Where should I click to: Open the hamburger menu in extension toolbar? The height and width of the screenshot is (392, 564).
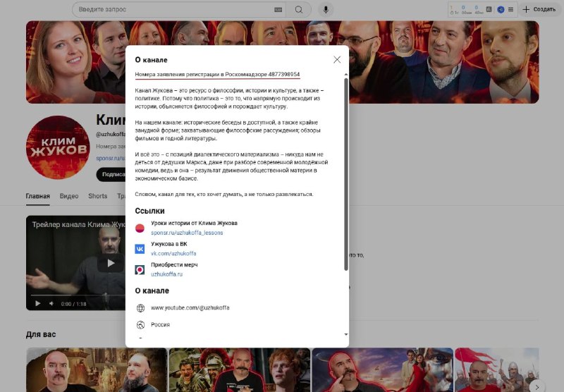[510, 10]
